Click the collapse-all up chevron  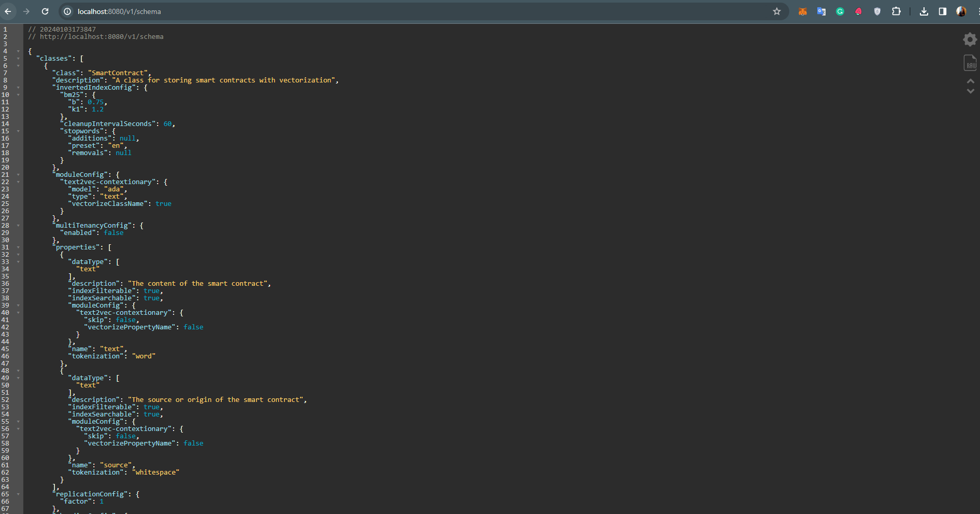(x=970, y=81)
